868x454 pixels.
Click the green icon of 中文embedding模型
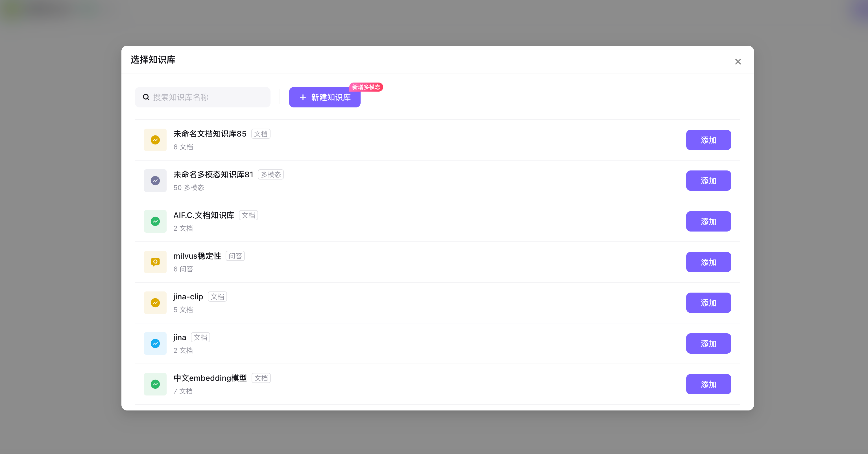click(x=155, y=384)
